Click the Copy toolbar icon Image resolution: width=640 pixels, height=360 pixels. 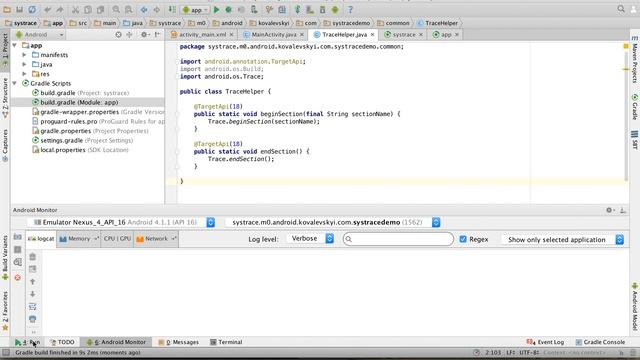88,9
